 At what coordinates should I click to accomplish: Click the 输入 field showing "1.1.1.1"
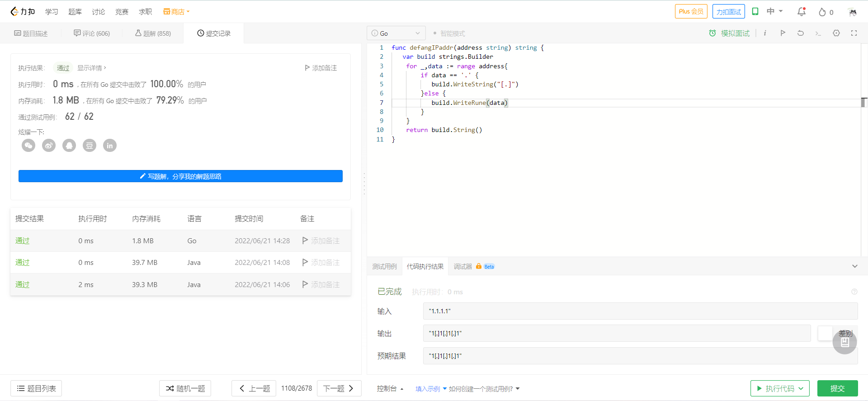tap(640, 311)
